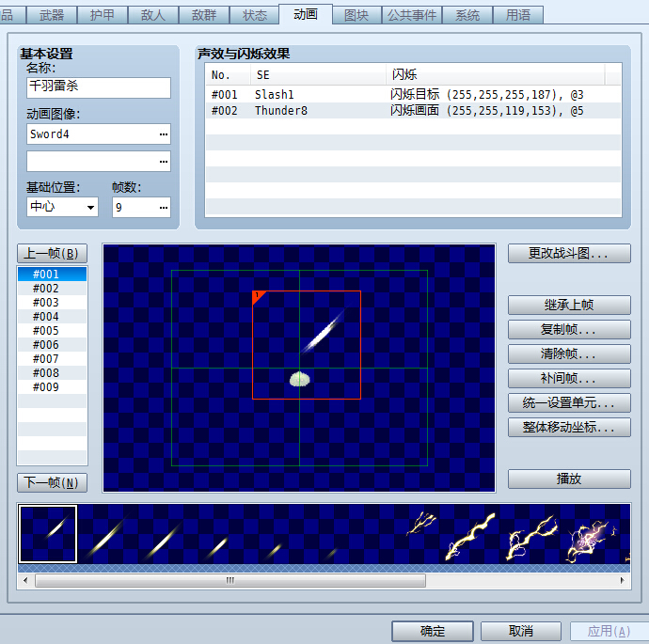Select cell 1 red box on canvas
Viewport: 649px width, 644px height.
[307, 345]
